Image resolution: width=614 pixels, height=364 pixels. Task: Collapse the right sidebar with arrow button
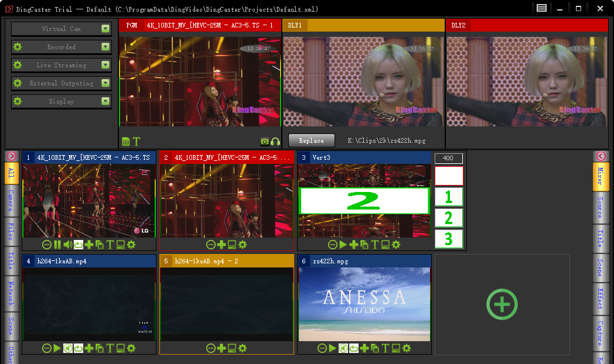[601, 156]
